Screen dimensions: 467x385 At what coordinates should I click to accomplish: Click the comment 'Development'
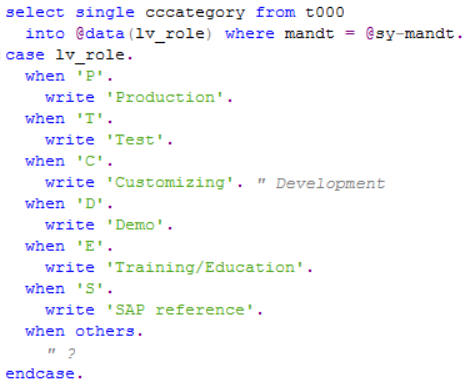point(330,184)
